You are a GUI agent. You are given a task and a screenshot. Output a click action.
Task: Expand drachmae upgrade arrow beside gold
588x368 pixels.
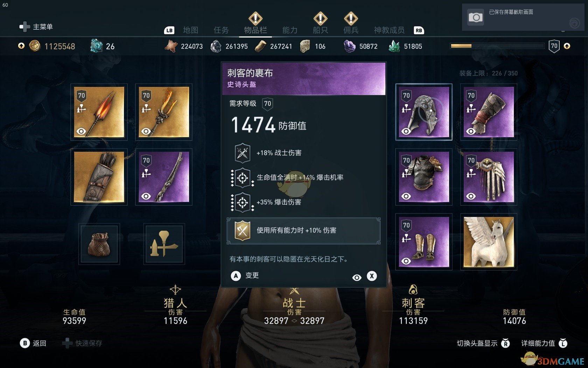[x=21, y=46]
